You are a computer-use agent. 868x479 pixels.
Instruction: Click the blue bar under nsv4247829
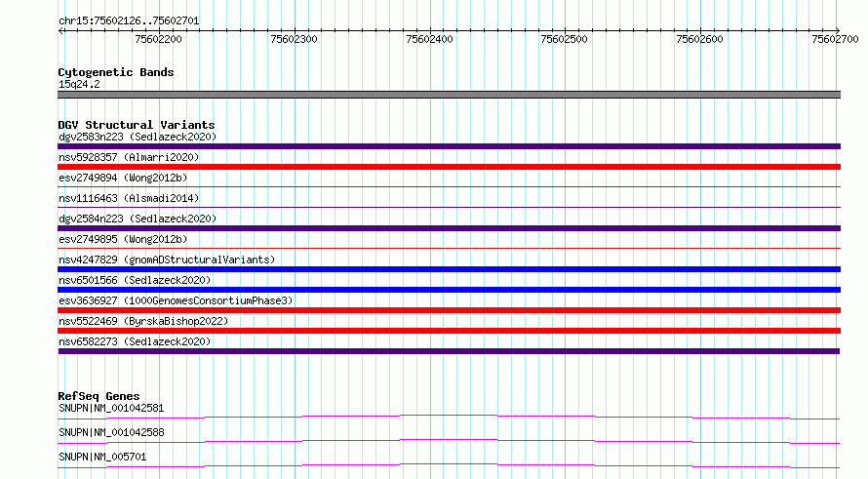(449, 269)
